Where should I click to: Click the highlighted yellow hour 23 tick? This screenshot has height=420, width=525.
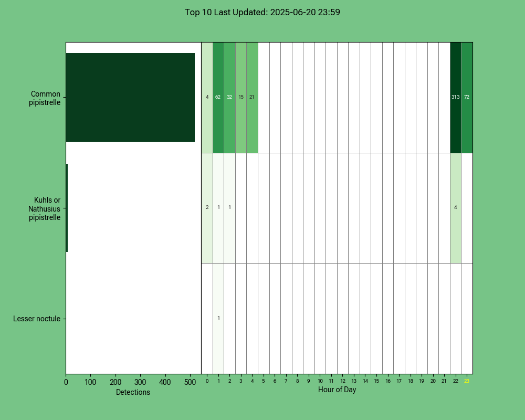[x=467, y=381]
